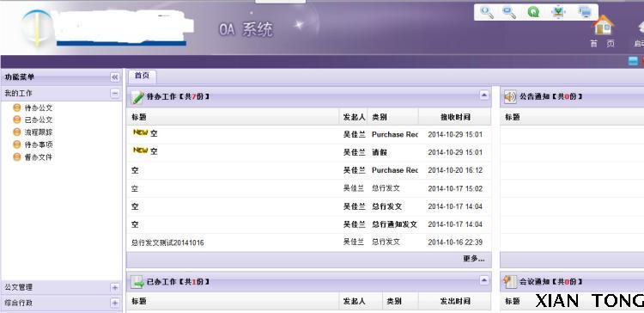Open 流程跟踪 in sidebar
644x313 pixels.
click(38, 132)
